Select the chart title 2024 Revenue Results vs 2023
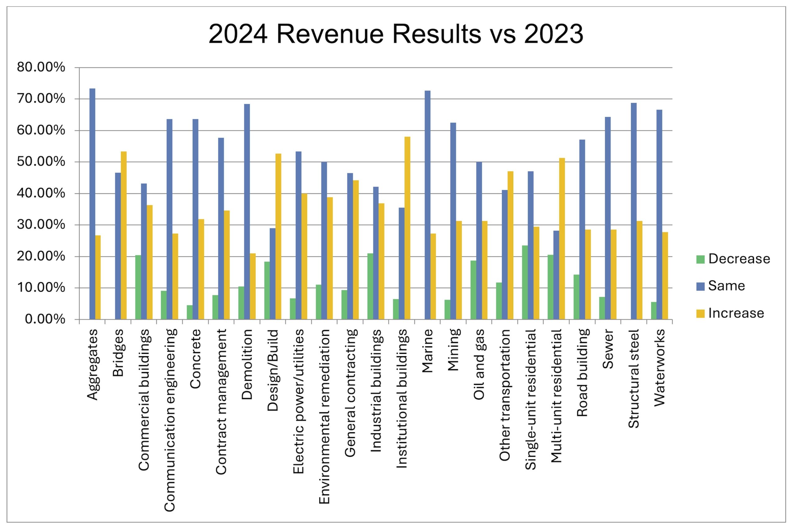 396,34
